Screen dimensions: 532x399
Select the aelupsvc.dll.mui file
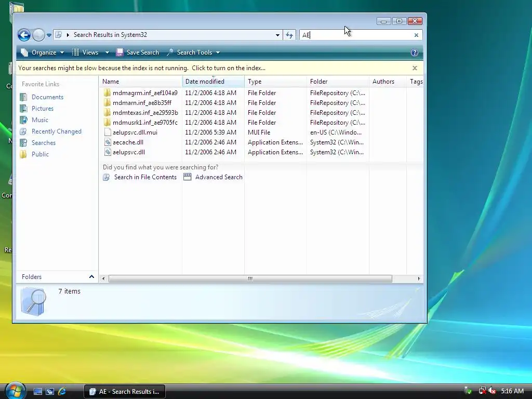[135, 132]
